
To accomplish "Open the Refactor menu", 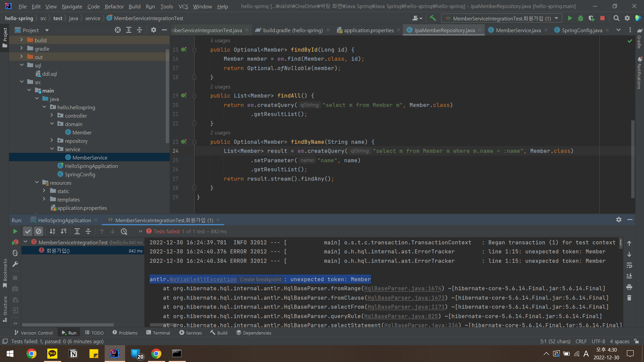I will tap(114, 6).
